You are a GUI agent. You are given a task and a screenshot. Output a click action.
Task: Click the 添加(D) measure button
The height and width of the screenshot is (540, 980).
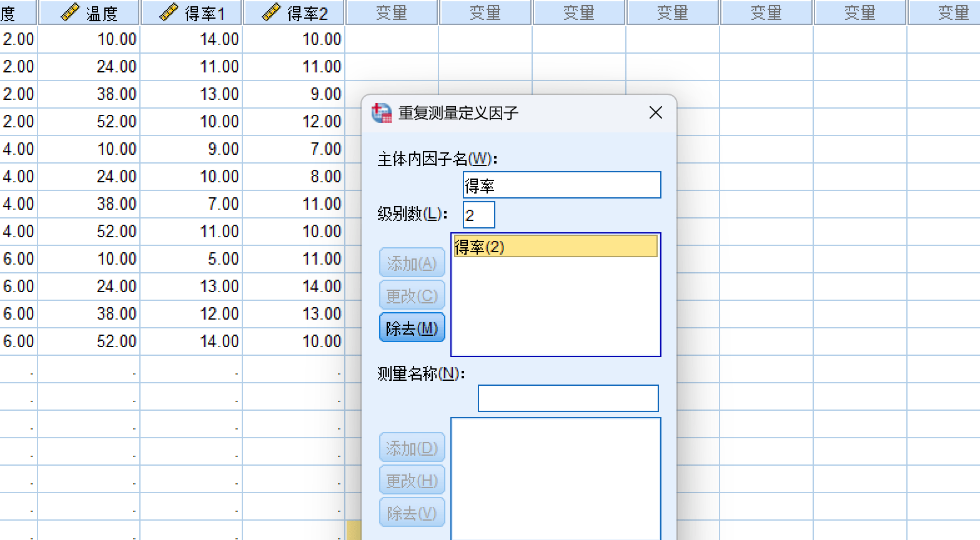coord(412,448)
